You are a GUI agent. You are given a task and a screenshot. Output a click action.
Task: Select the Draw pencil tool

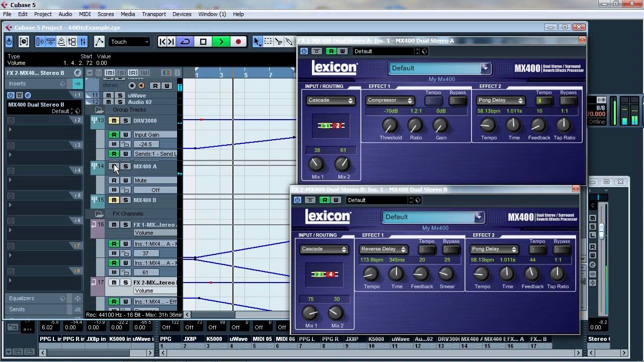tap(289, 42)
